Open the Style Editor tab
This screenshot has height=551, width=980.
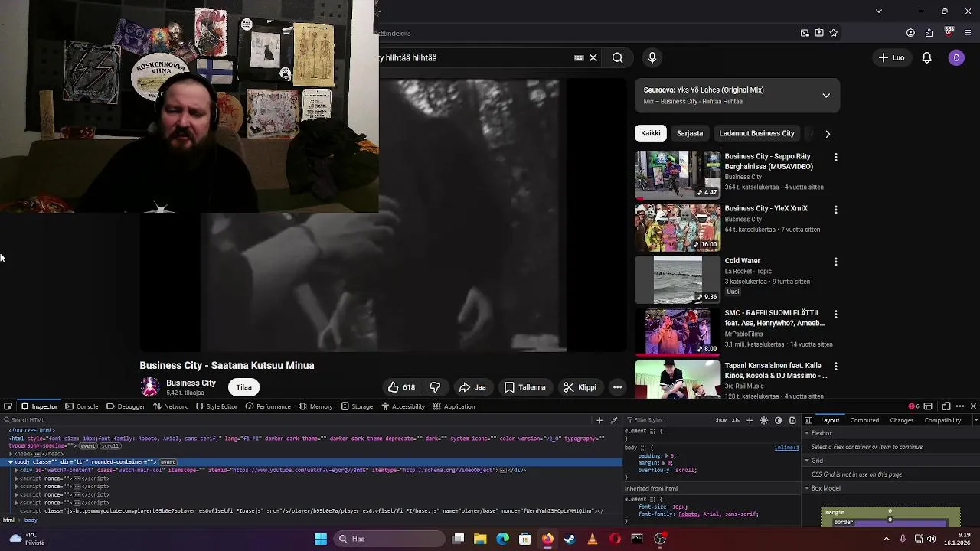pos(217,406)
